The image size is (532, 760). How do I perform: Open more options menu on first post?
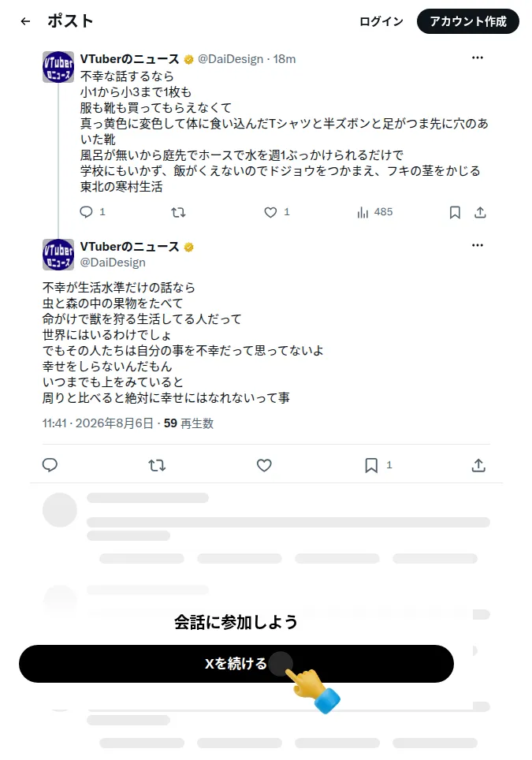pos(478,58)
